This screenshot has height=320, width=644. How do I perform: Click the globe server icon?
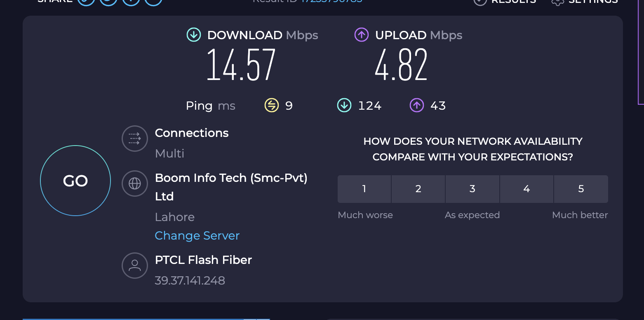(135, 183)
